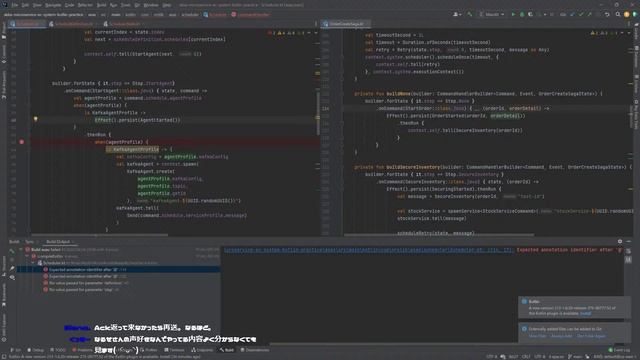Screen dimensions: 640x360
Task: Click the orange avatar icon at top right
Action: (x=627, y=14)
